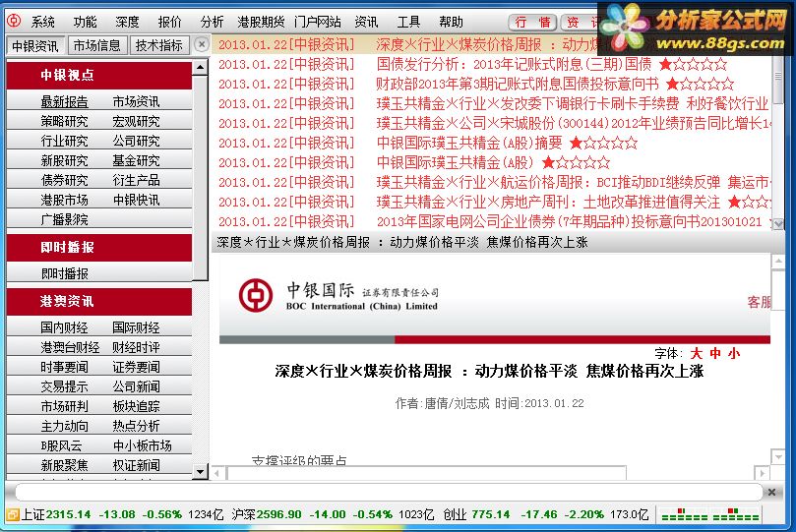Screen dimensions: 796x532
Task: Open 基金研究 link
Action: tap(136, 160)
